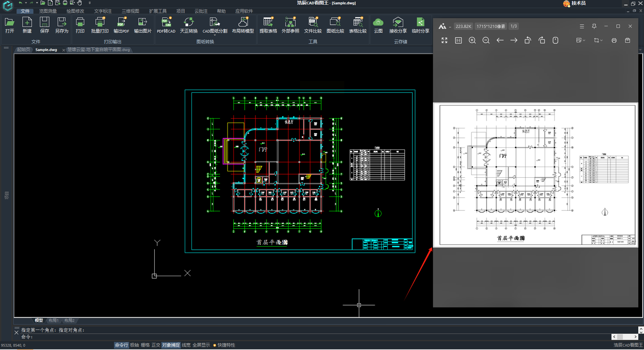Click the 快捷特性 quick properties button
Image resolution: width=644 pixels, height=350 pixels.
point(226,345)
